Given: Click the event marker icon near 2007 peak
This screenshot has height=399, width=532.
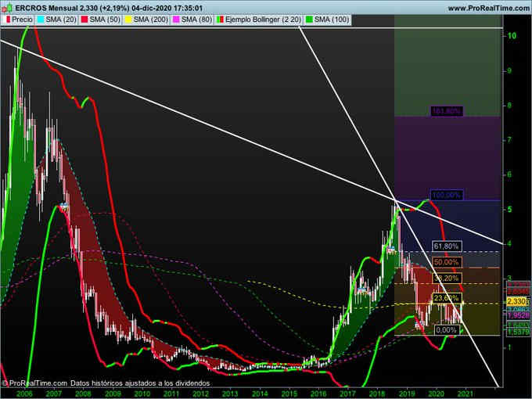Looking at the screenshot, I should coord(63,207).
